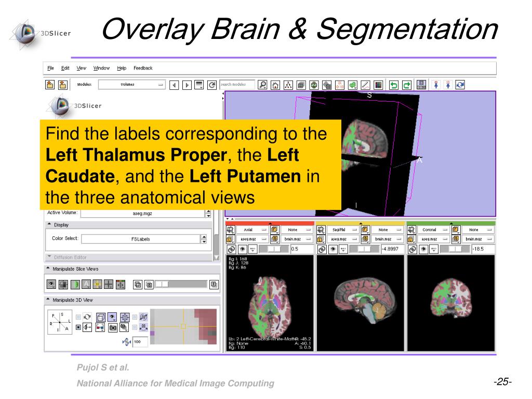Adjust the Sagittal slice offset slider
The image size is (532, 399).
pyautogui.click(x=364, y=249)
